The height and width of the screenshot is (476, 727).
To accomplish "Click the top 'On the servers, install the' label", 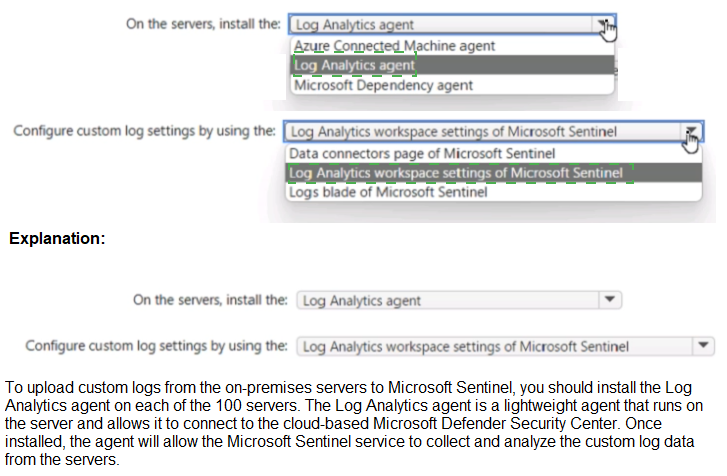I will pos(203,24).
